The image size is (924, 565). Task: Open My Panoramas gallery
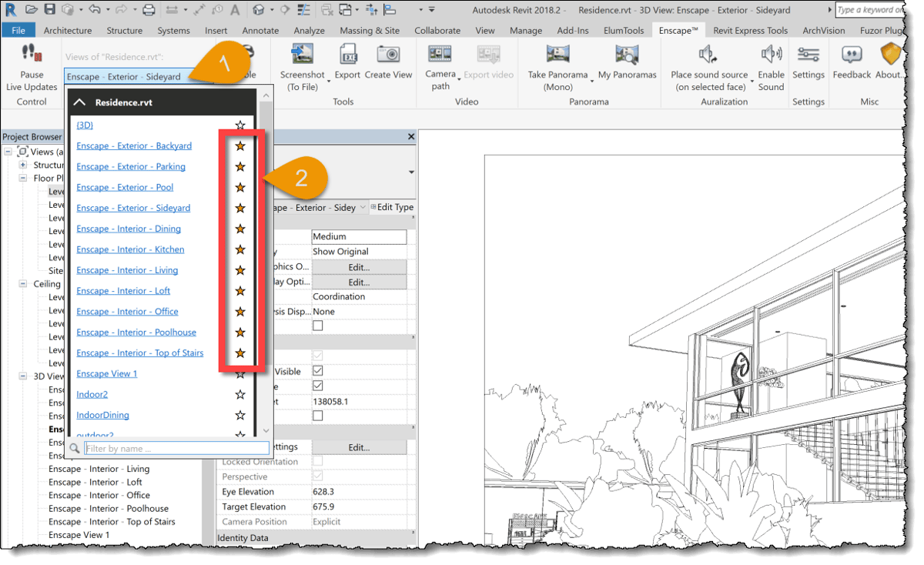pos(625,62)
